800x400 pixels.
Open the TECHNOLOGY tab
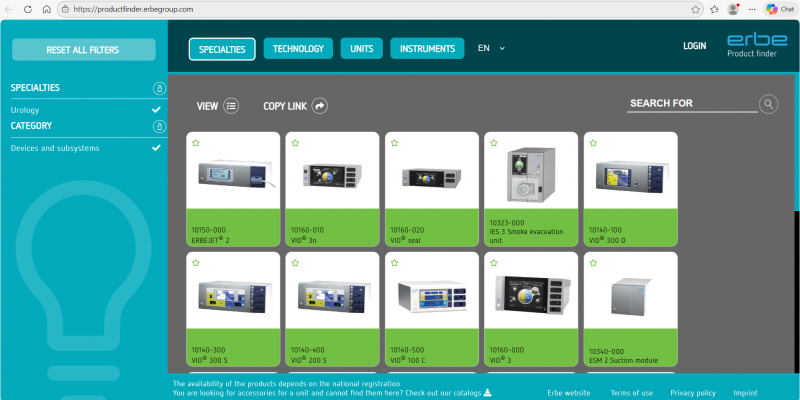298,48
